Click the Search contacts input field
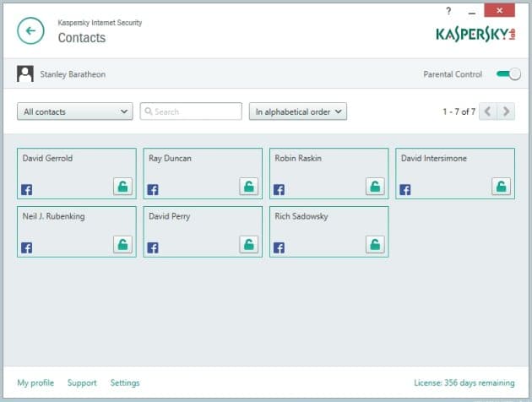This screenshot has height=402, width=532. [191, 111]
